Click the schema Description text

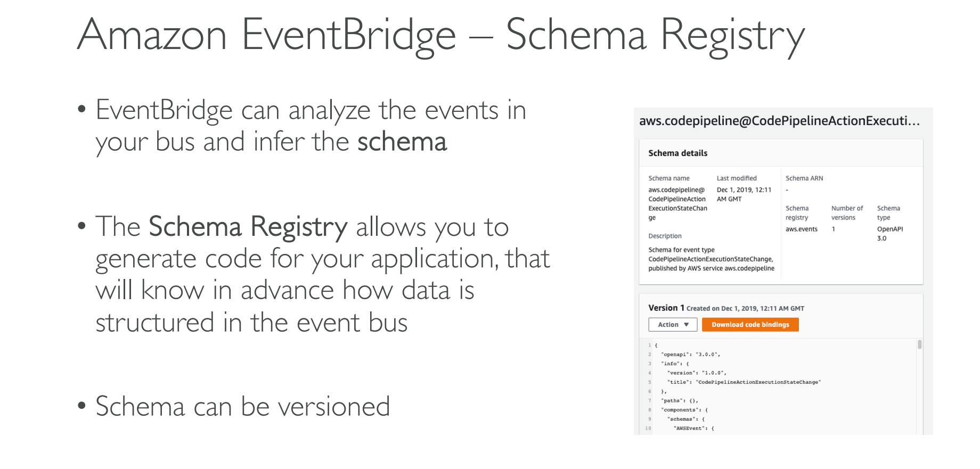click(711, 259)
